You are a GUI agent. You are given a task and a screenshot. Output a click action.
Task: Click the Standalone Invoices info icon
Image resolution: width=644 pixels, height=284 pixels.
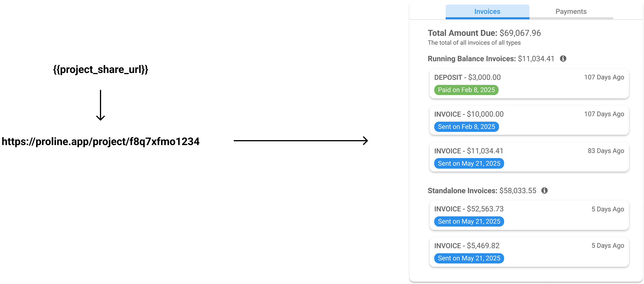point(544,191)
